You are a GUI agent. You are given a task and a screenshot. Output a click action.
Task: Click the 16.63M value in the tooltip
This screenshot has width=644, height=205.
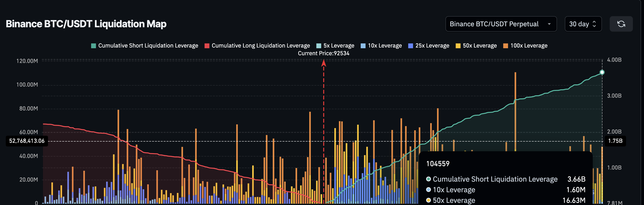pos(574,200)
